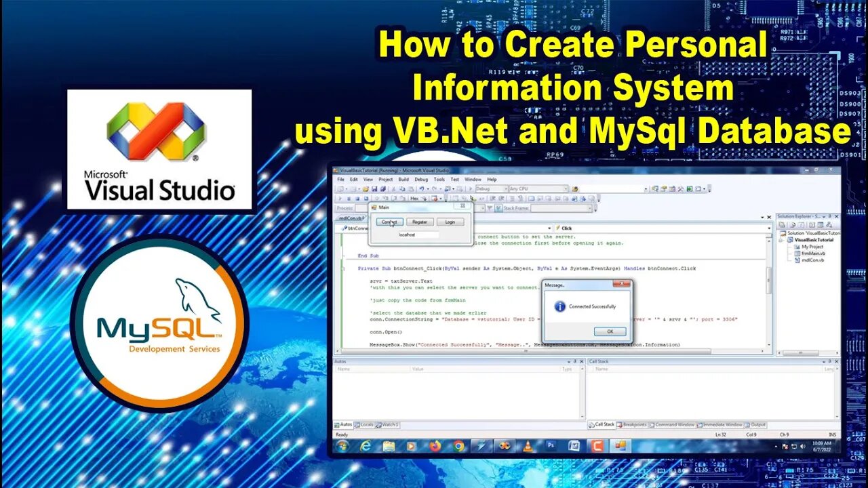Open Camtasia from the taskbar
Screen dimensions: 868x488
pyautogui.click(x=597, y=446)
